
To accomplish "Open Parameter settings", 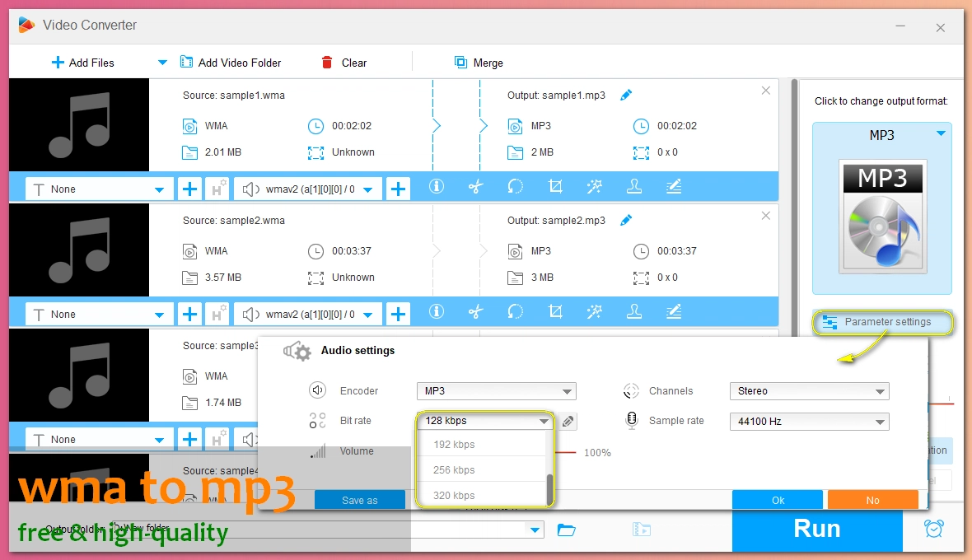I will pyautogui.click(x=883, y=322).
